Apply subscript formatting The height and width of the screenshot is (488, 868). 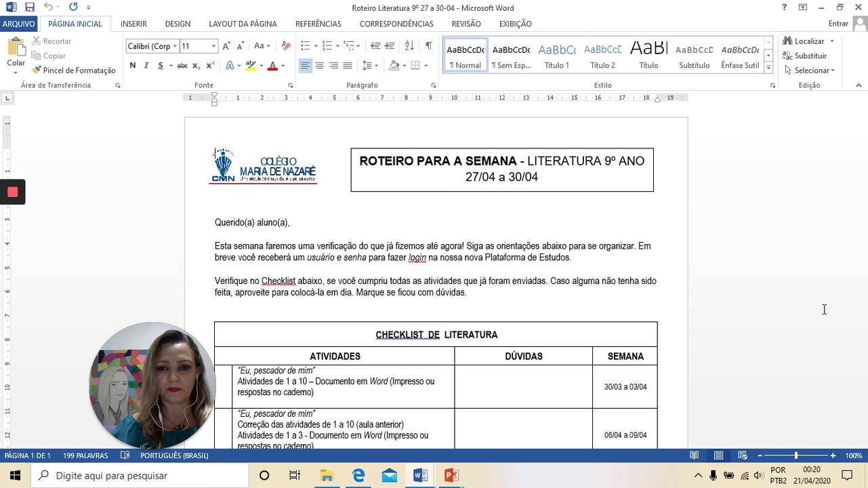[197, 66]
